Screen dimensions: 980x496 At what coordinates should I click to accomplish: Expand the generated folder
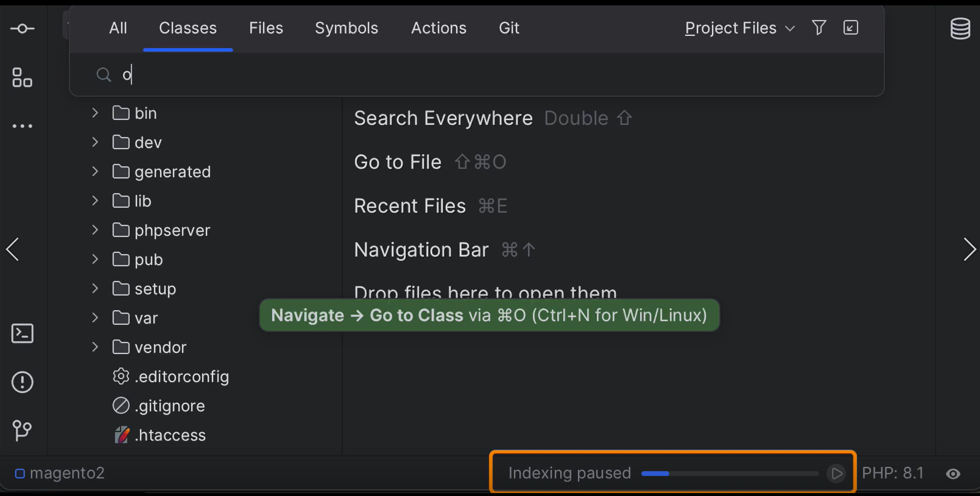tap(95, 172)
